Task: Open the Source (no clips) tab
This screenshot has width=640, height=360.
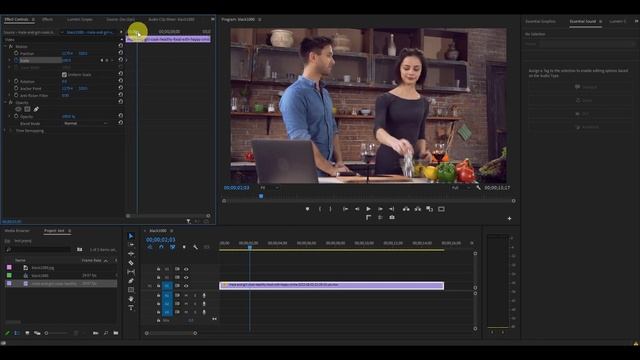Action: (120, 19)
